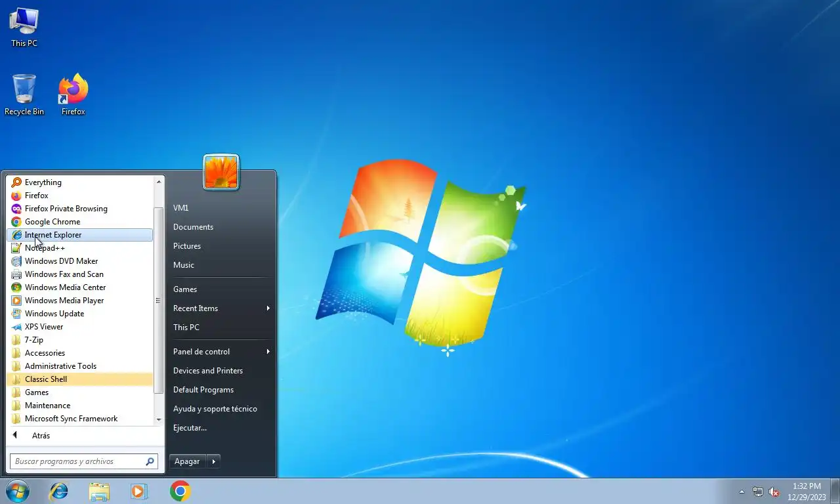Select the This PC desktop icon
840x504 pixels.
point(24,28)
